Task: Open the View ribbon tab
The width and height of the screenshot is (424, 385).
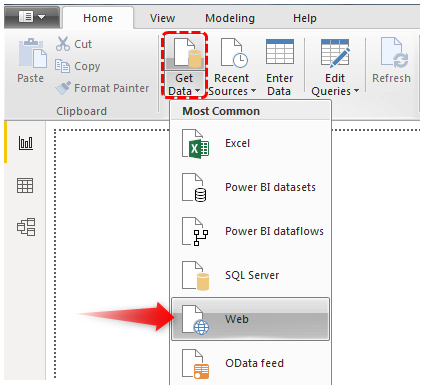Action: coord(162,18)
